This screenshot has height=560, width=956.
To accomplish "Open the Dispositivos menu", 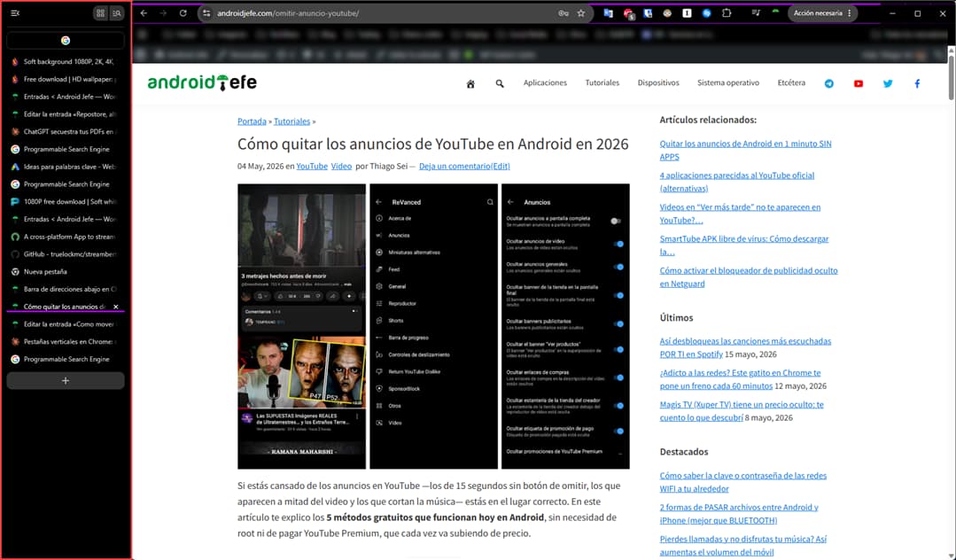I will pos(658,83).
